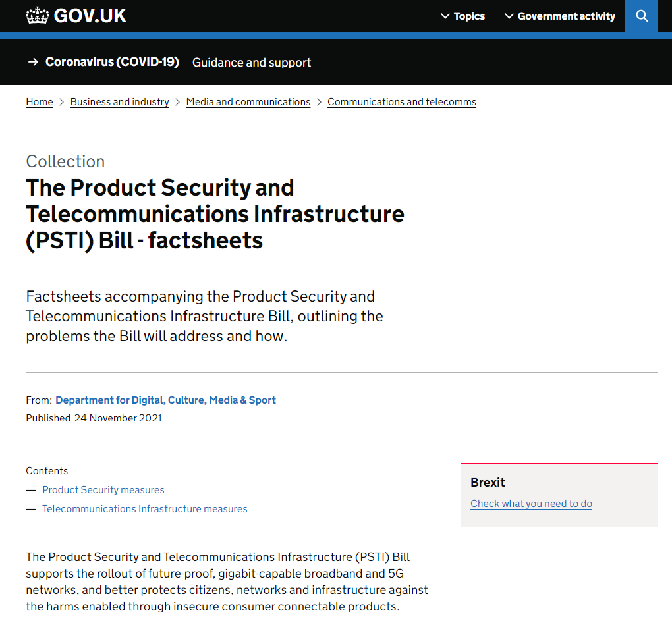Visit Department for Digital, Culture, Media & Sport
Viewport: 672px width, 623px height.
(165, 400)
